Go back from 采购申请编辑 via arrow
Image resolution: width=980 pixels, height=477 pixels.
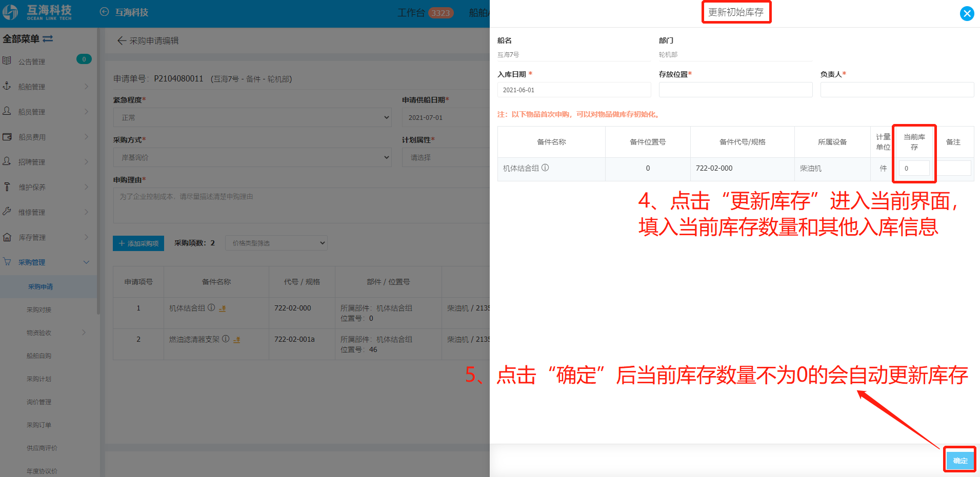(122, 40)
